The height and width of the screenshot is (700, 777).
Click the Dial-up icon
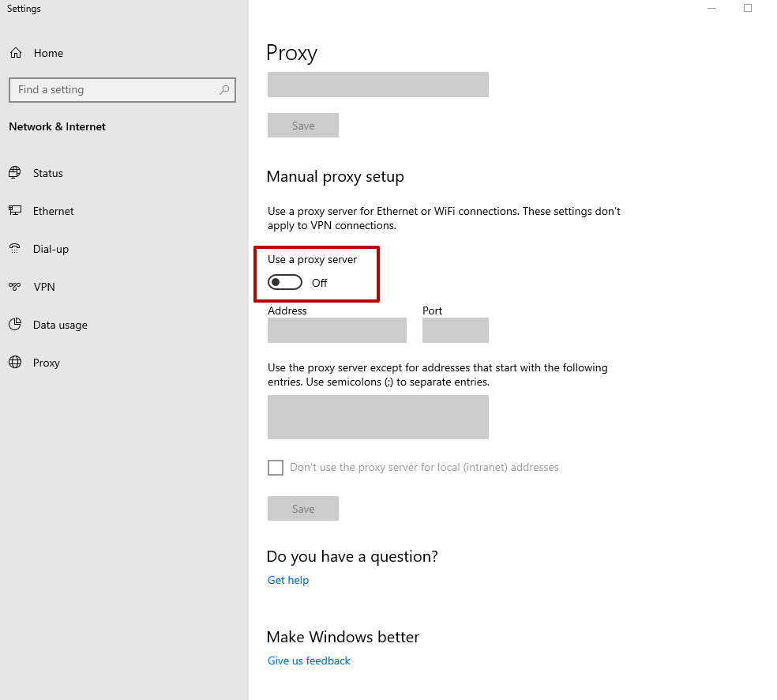pos(15,249)
